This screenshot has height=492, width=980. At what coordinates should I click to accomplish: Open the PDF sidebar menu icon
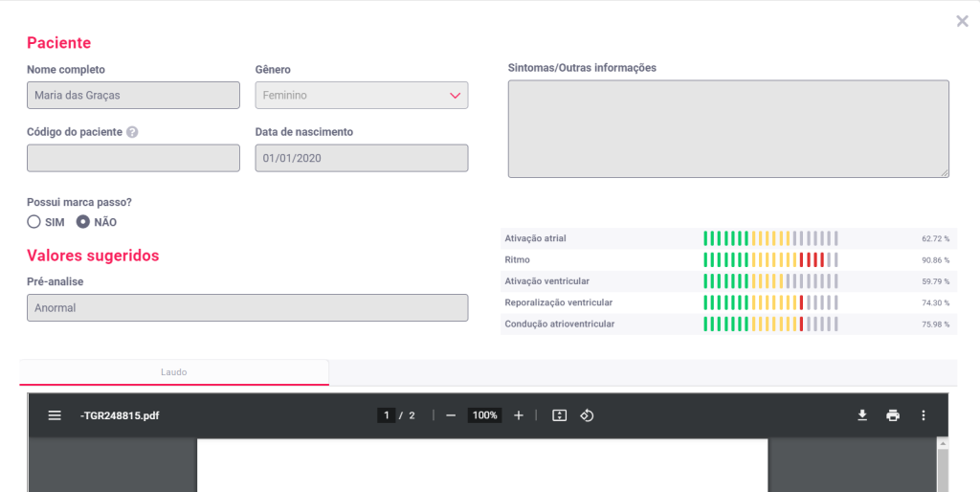(x=55, y=415)
